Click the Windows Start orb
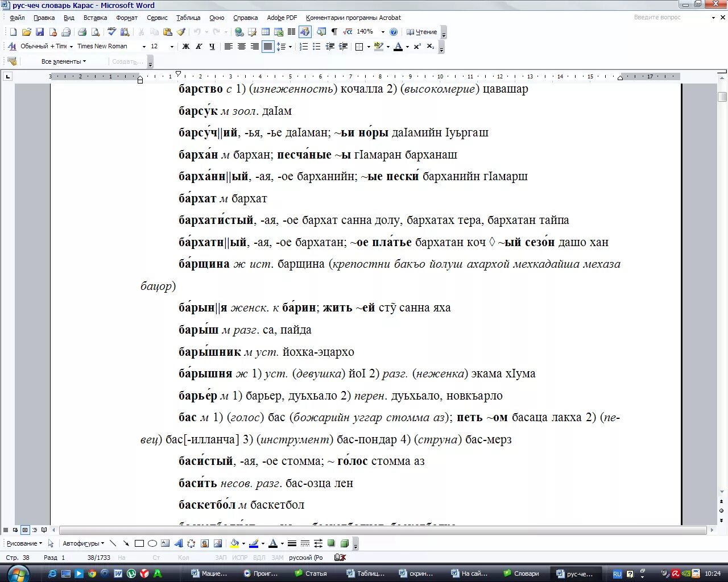The height and width of the screenshot is (582, 728). [x=18, y=573]
